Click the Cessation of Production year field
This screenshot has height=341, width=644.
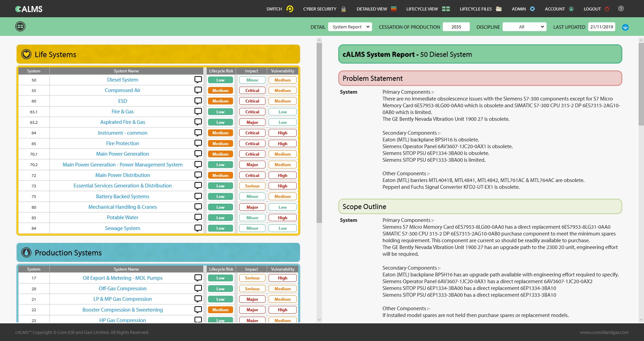coord(456,27)
